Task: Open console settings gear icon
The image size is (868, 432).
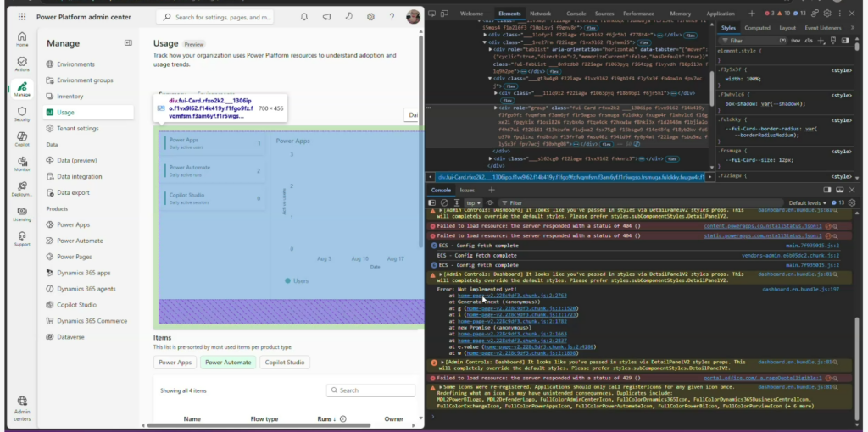Action: (852, 203)
